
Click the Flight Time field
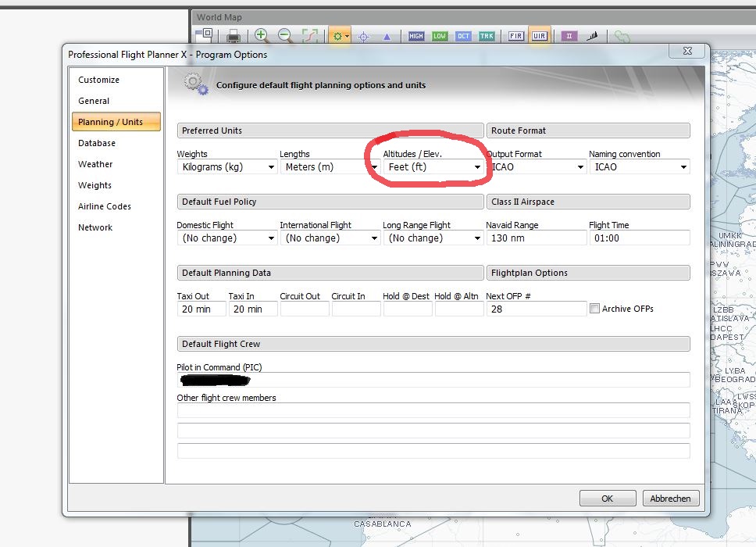(640, 238)
